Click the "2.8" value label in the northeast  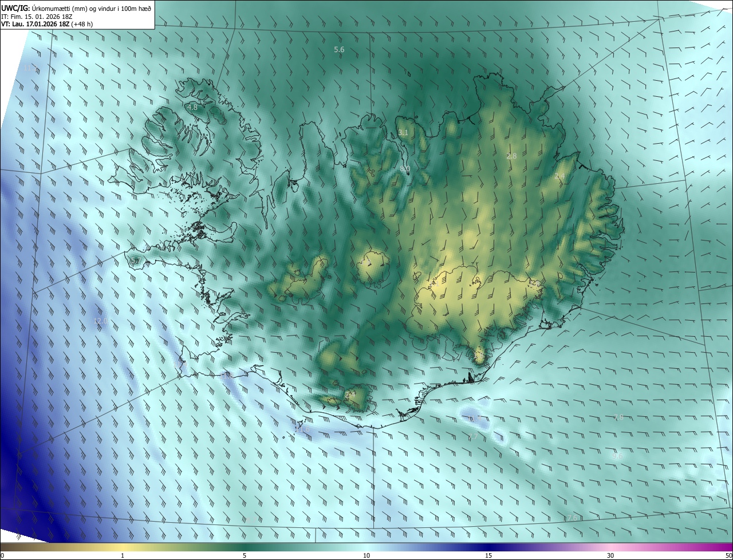pyautogui.click(x=511, y=156)
